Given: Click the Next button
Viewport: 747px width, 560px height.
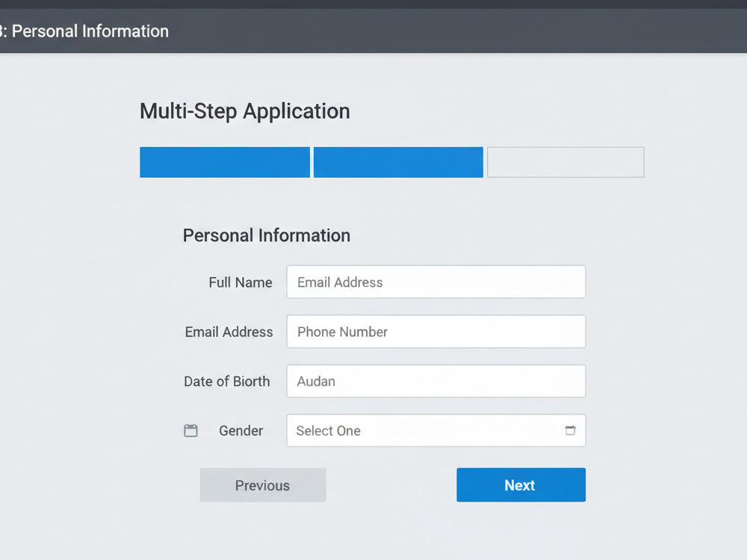Looking at the screenshot, I should (x=521, y=485).
